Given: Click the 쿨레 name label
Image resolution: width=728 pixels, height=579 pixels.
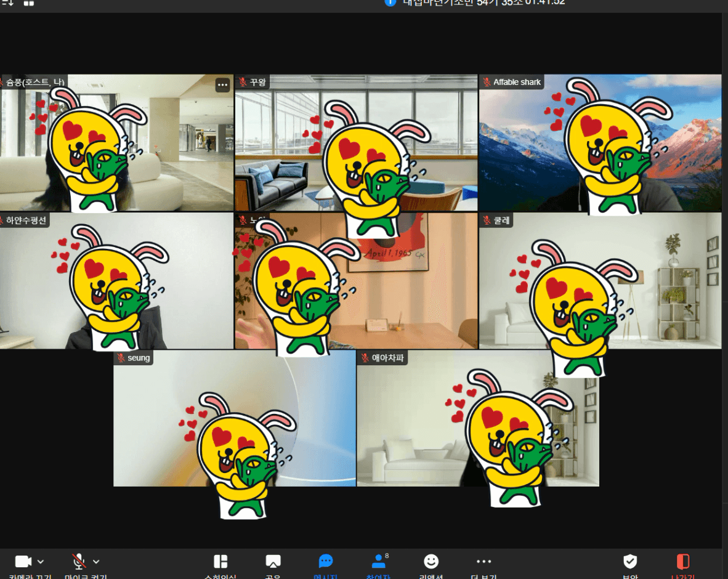Looking at the screenshot, I should point(501,220).
